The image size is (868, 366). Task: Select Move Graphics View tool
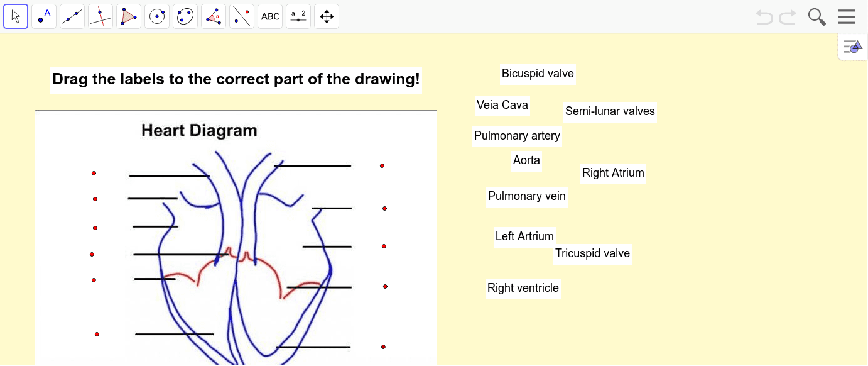327,16
